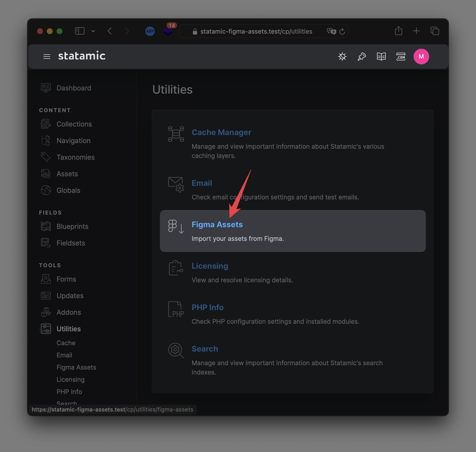Viewport: 476px width, 452px height.
Task: Open the documentation book icon
Action: 381,57
